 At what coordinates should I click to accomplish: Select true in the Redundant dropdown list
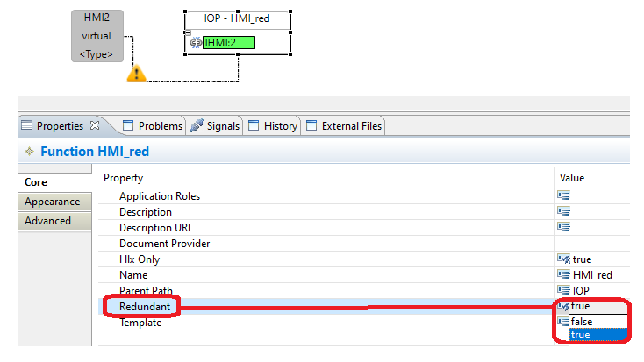(581, 335)
